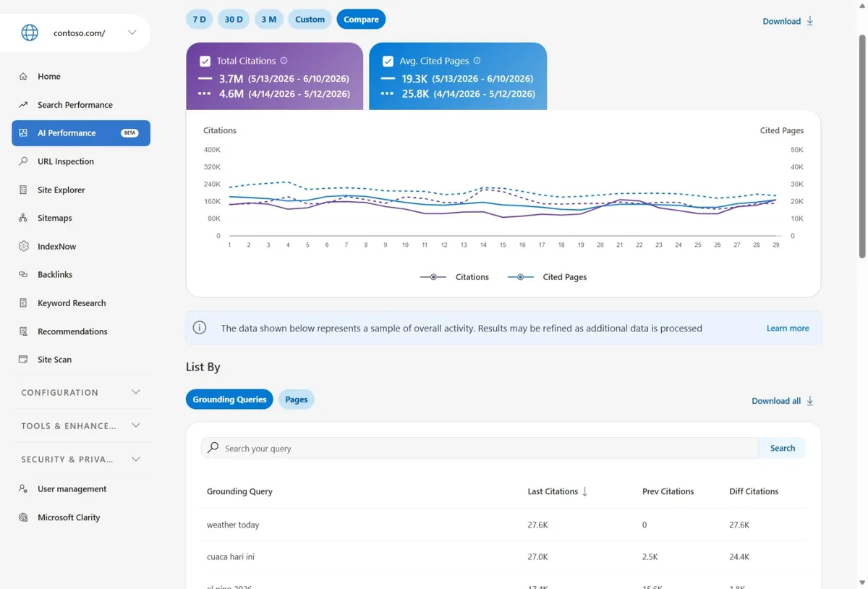Screen dimensions: 868x589
Task: Click the page vertical scrollbar
Action: [x=861, y=145]
